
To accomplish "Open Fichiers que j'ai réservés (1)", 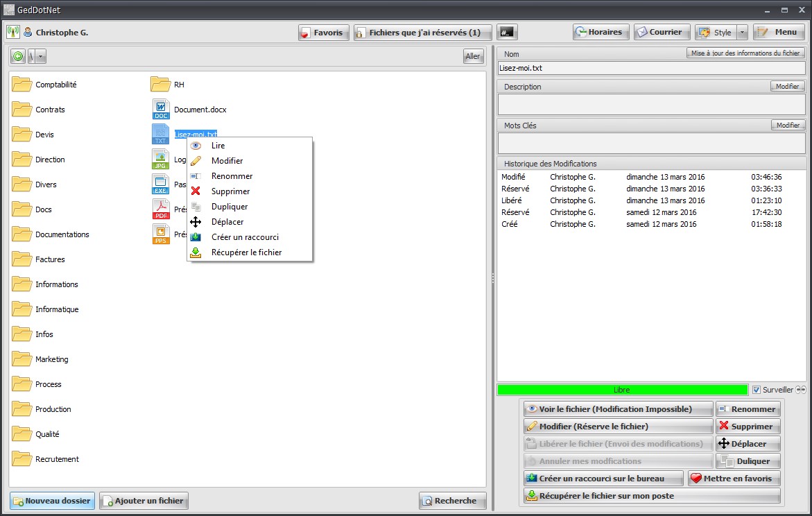I will [x=422, y=32].
